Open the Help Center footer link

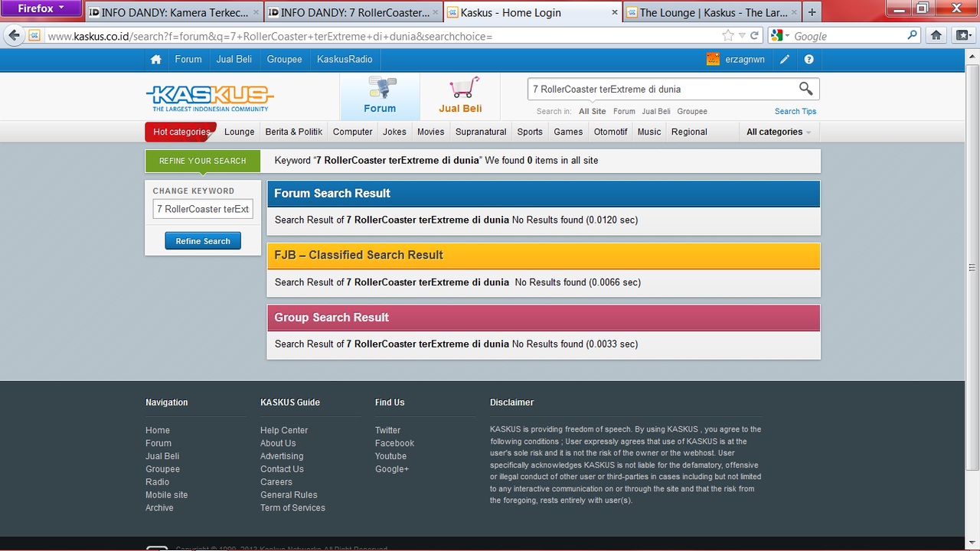point(284,430)
